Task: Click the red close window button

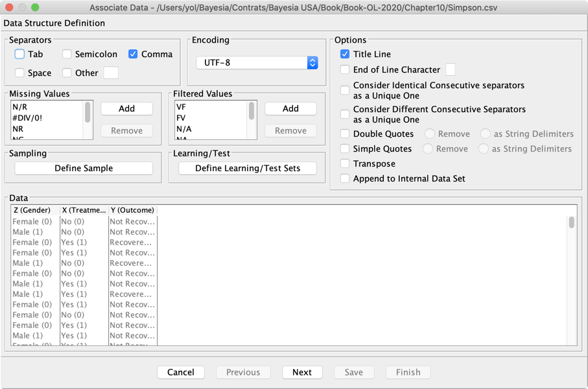Action: click(x=9, y=7)
